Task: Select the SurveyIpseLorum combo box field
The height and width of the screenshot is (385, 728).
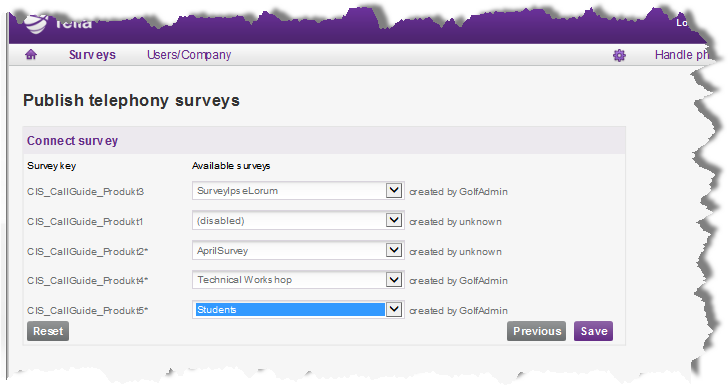Action: [298, 190]
